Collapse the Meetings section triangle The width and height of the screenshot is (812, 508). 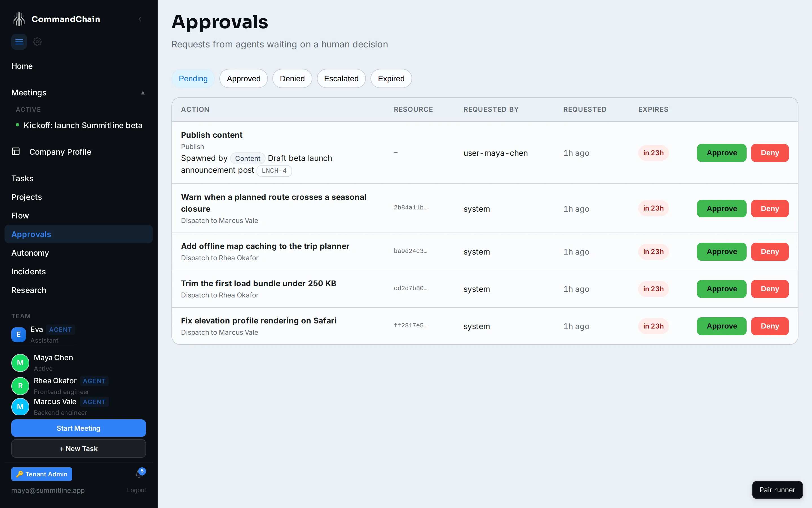143,93
